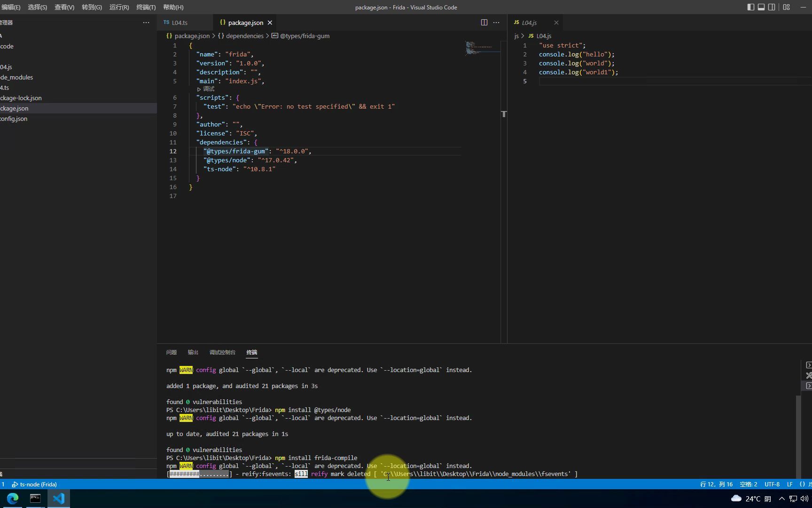Select the UTF-8 encoding indicator
812x508 pixels.
tap(772, 484)
